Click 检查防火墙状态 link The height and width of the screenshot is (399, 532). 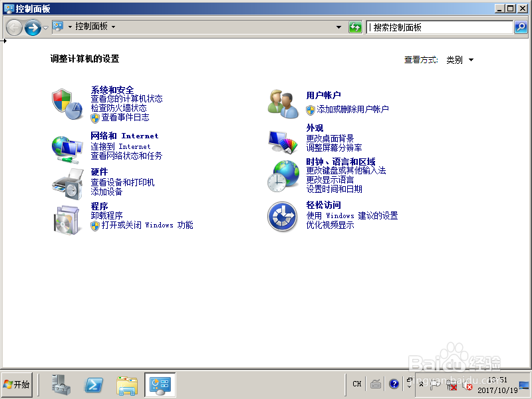click(118, 108)
